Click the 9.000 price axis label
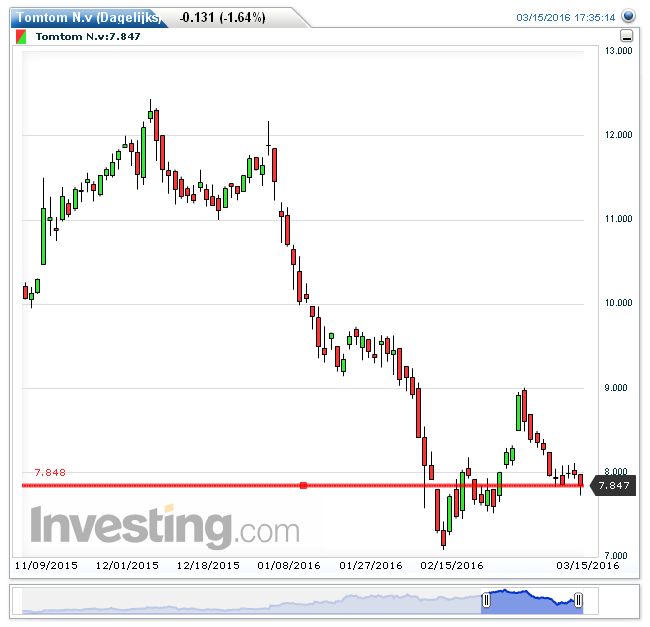 tap(616, 387)
